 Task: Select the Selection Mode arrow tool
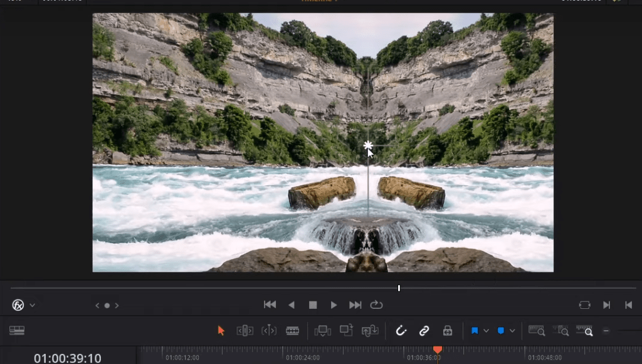click(221, 330)
